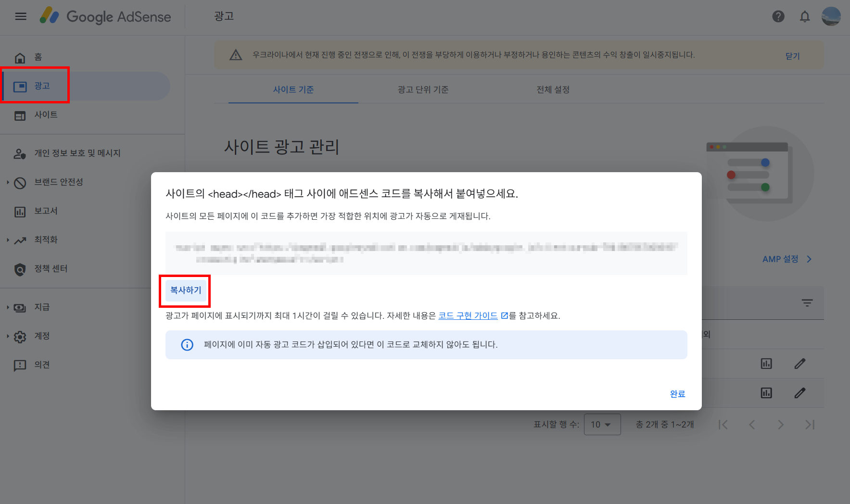
Task: Click the 브랜드 안전성 block icon
Action: 20,183
